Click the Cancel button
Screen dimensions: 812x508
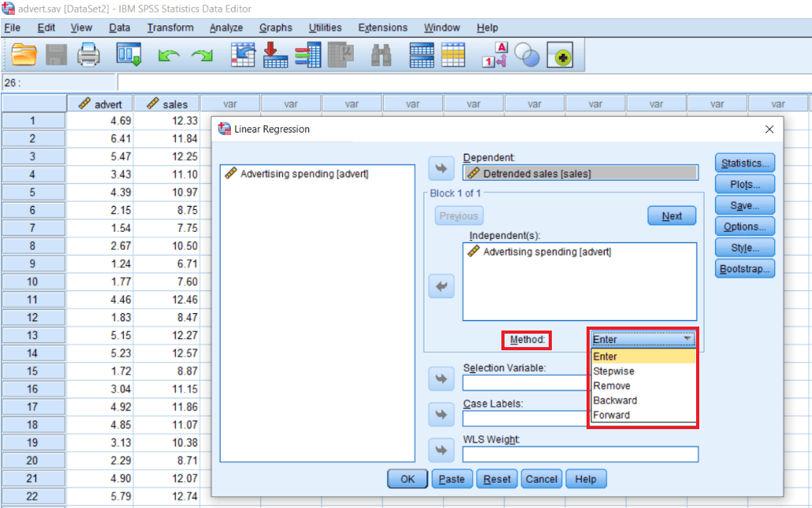tap(541, 479)
